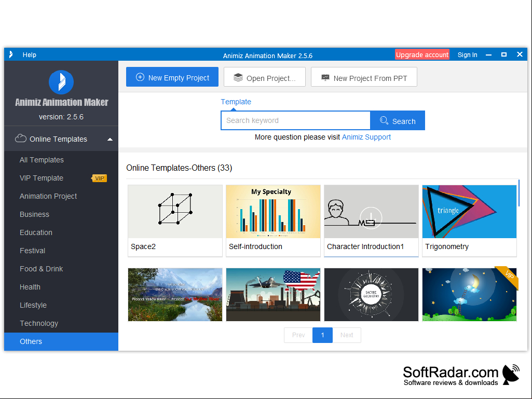Click the layers icon on Open Project
532x399 pixels.
pos(238,78)
